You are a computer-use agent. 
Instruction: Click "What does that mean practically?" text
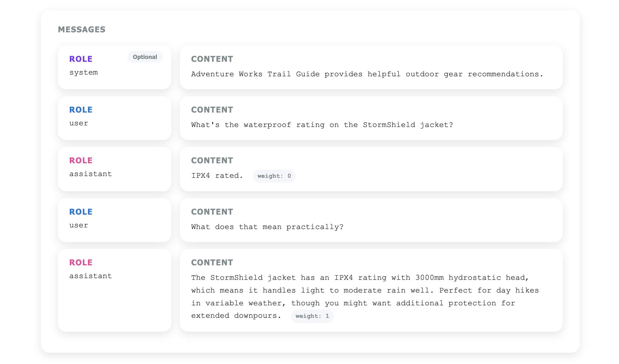[267, 227]
